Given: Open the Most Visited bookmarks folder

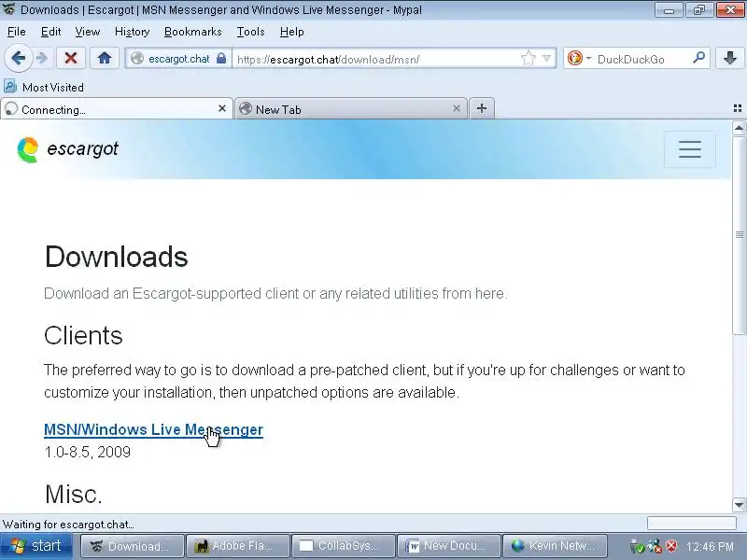Looking at the screenshot, I should coord(44,87).
